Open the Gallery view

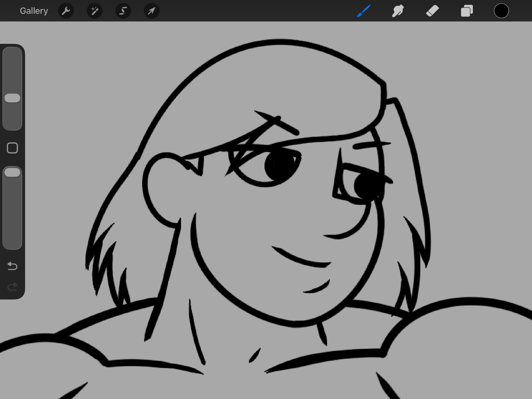[34, 11]
